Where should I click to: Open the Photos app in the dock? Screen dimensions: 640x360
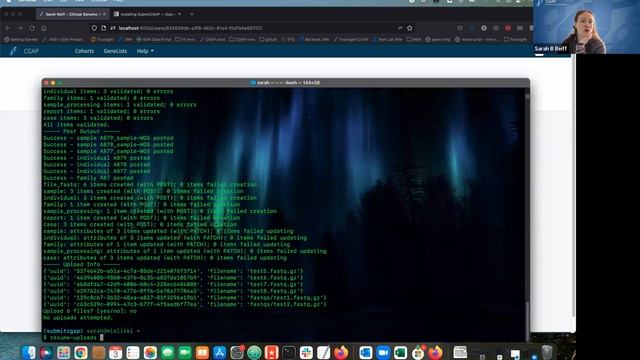150,352
